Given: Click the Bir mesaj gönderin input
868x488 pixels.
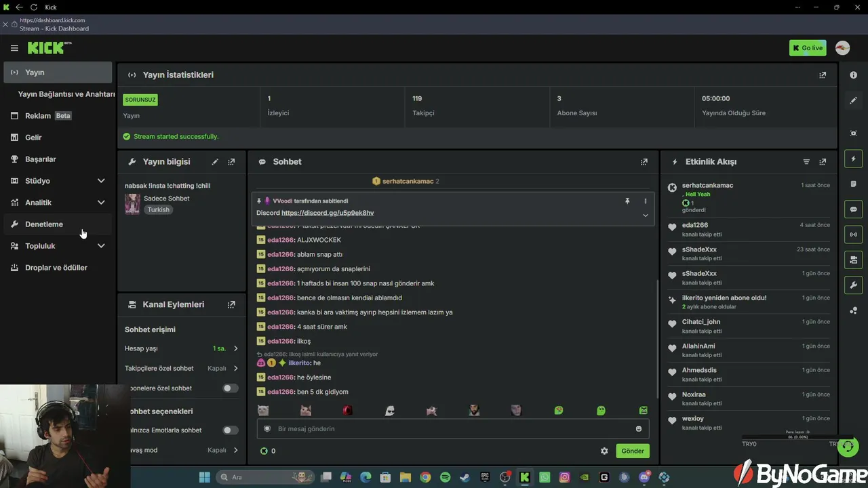Looking at the screenshot, I should pos(453,429).
